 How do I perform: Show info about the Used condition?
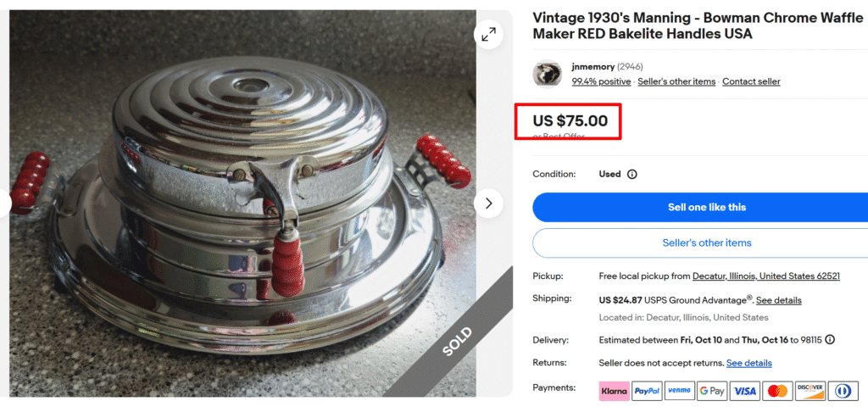tap(632, 175)
